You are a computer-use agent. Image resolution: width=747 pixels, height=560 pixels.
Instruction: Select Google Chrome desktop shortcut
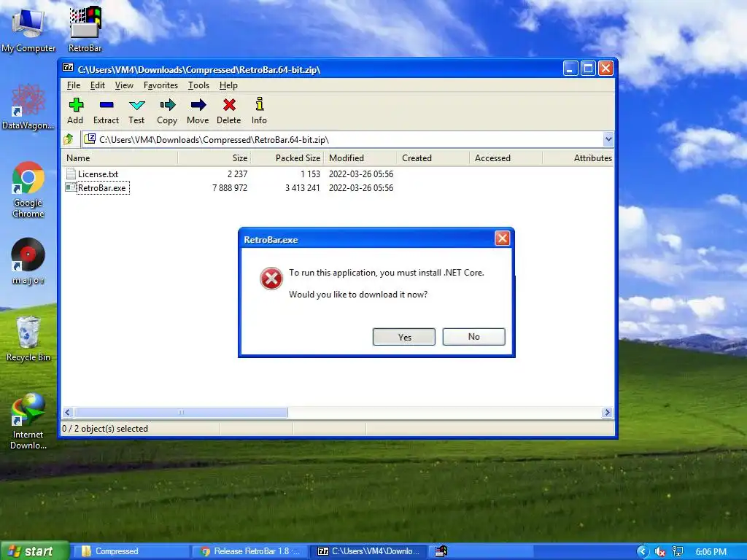28,190
